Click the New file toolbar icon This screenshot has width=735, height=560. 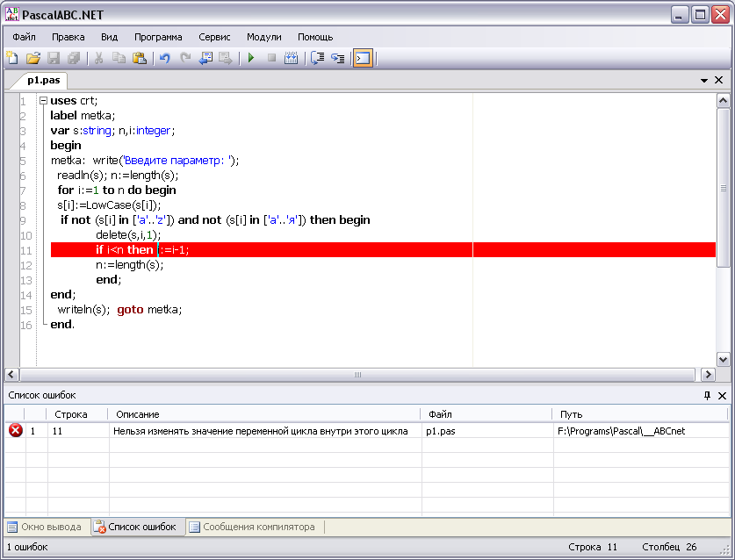[x=12, y=58]
